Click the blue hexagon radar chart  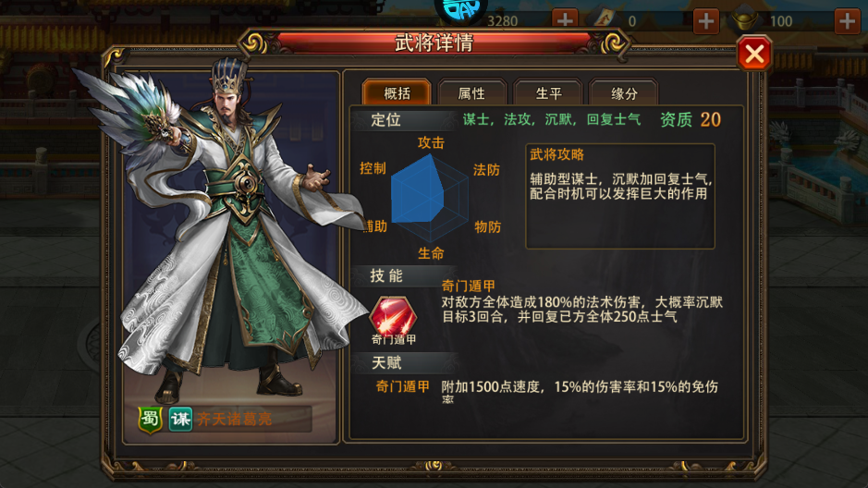pyautogui.click(x=430, y=198)
